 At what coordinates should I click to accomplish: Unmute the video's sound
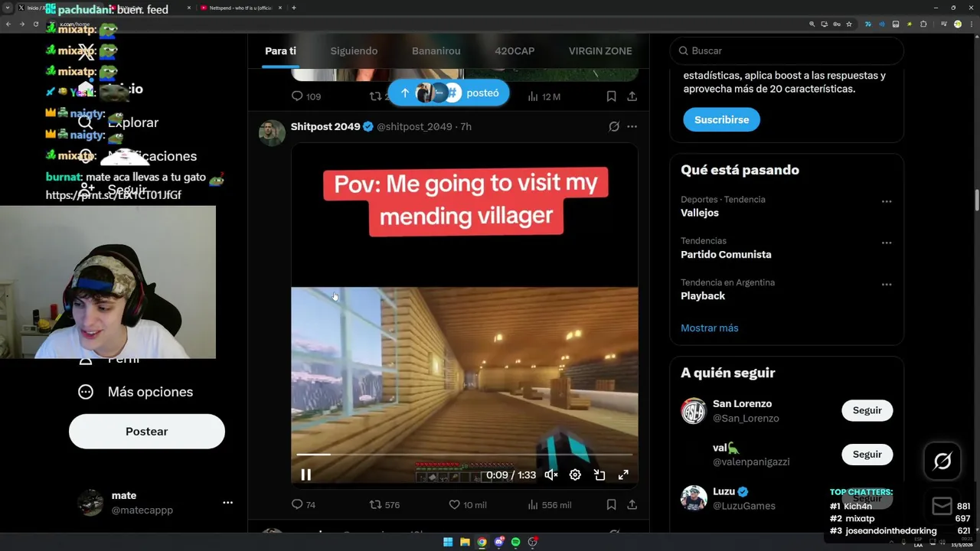pyautogui.click(x=550, y=474)
